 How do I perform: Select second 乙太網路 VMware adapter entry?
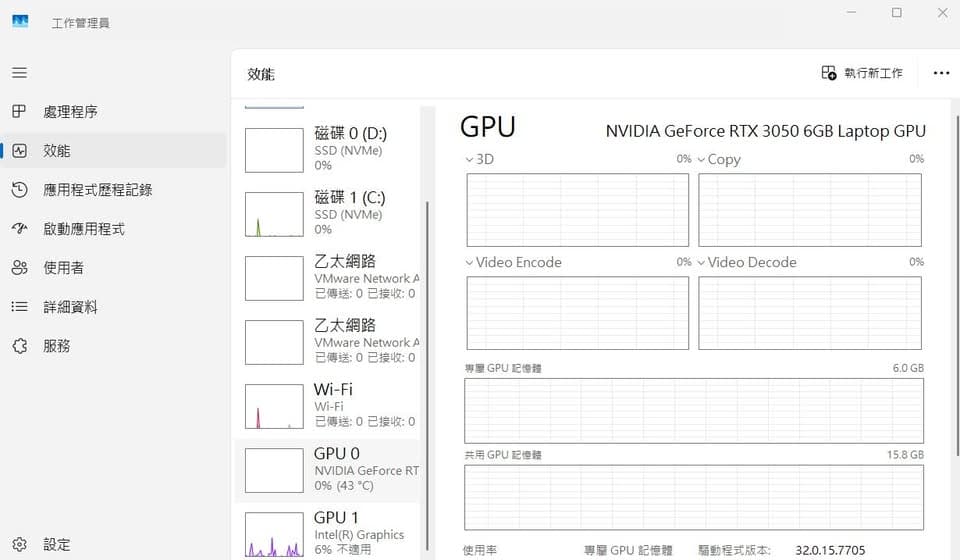tap(328, 342)
